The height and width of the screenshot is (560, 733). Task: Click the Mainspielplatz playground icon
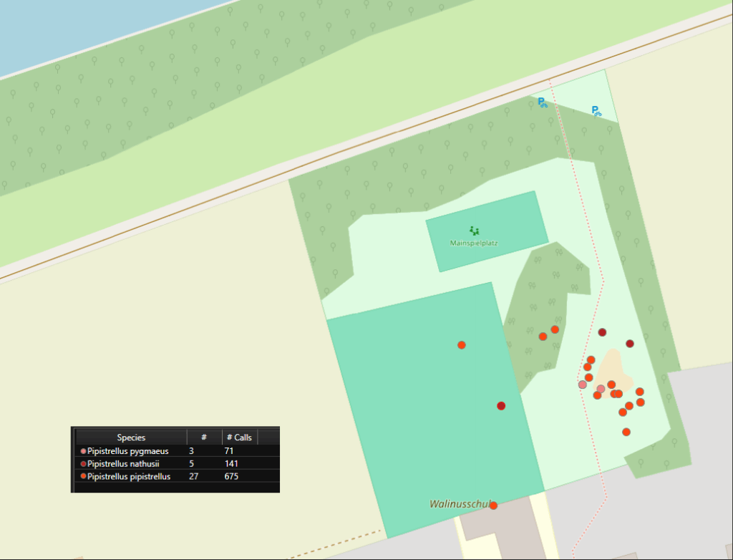tap(474, 231)
